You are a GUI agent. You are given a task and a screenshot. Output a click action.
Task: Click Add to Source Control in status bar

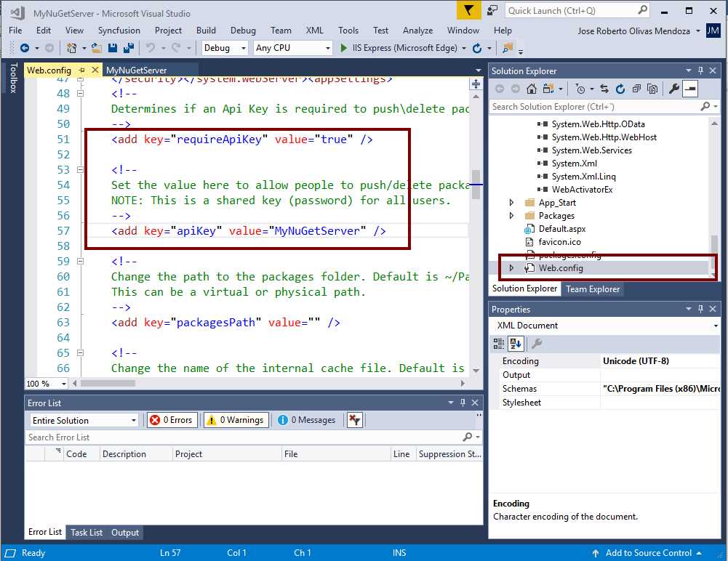click(647, 553)
